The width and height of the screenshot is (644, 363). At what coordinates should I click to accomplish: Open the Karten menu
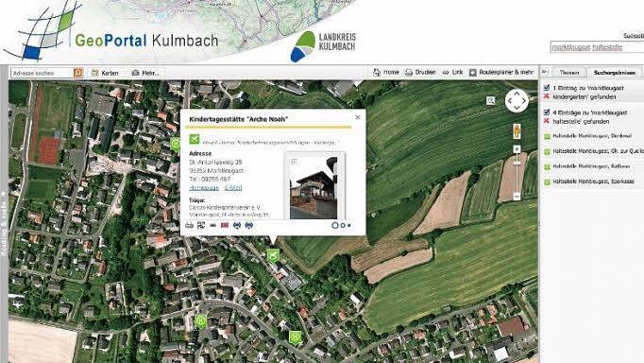click(x=105, y=73)
